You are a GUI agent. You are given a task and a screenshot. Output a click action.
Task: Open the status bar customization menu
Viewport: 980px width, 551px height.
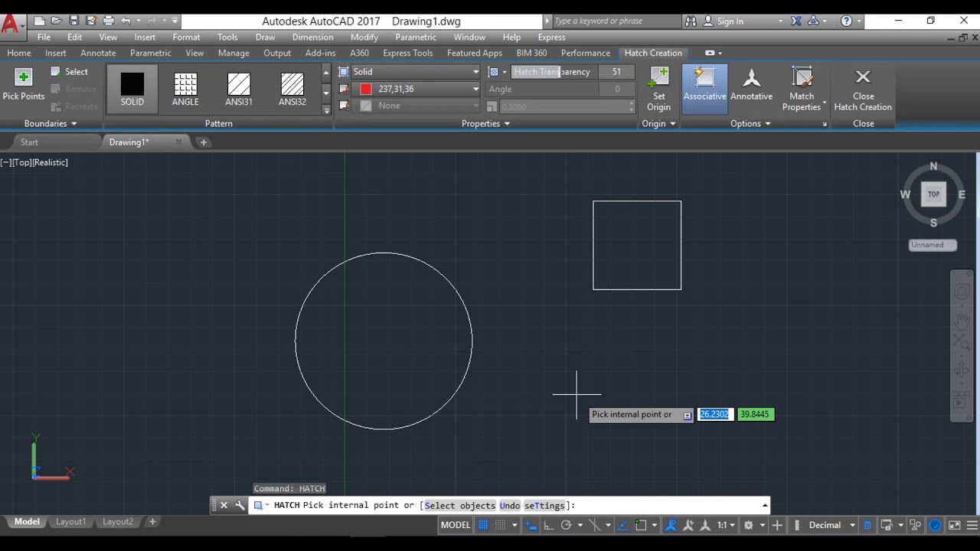pos(971,525)
